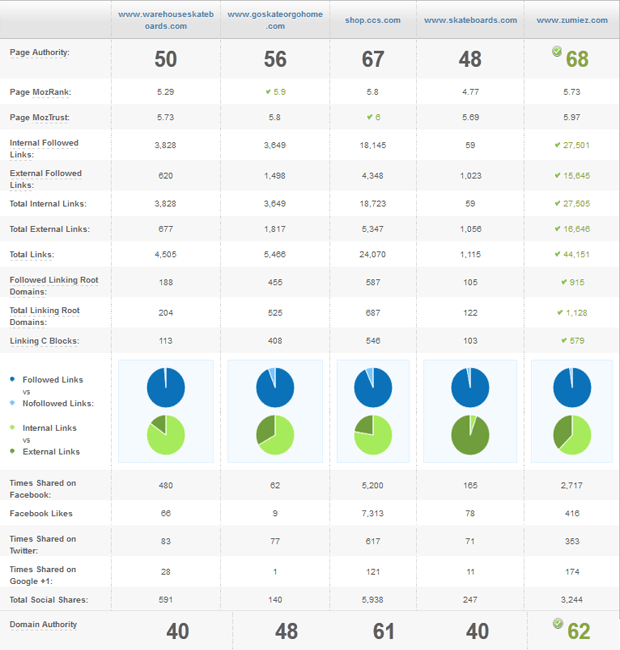Click the Total Links label
Image resolution: width=620 pixels, height=650 pixels.
tap(32, 255)
